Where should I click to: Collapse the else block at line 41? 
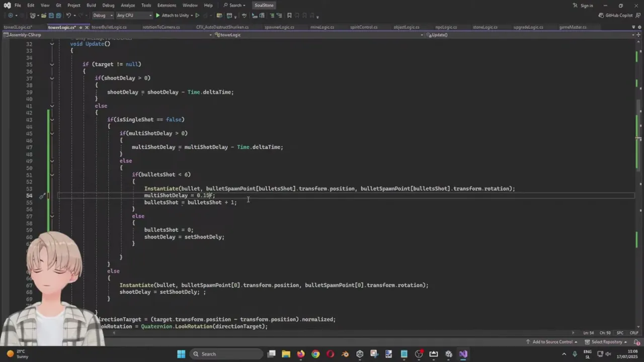tap(52, 106)
